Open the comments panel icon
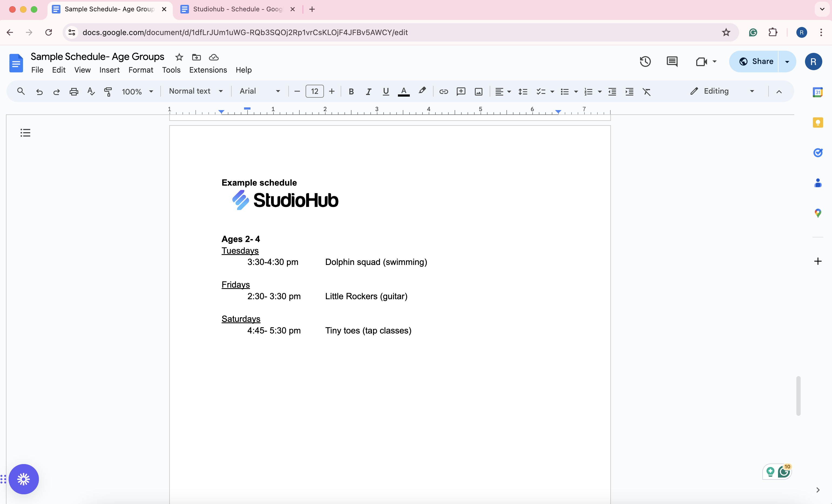Image resolution: width=832 pixels, height=504 pixels. [672, 62]
